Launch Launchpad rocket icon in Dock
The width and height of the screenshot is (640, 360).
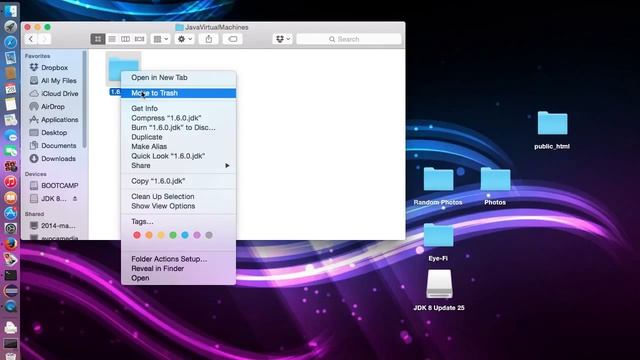pos(11,27)
